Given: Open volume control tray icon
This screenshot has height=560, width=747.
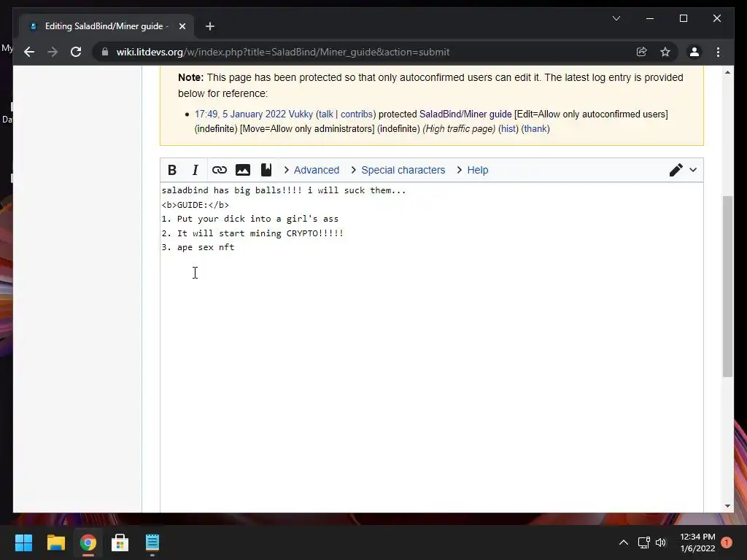Looking at the screenshot, I should click(x=661, y=542).
